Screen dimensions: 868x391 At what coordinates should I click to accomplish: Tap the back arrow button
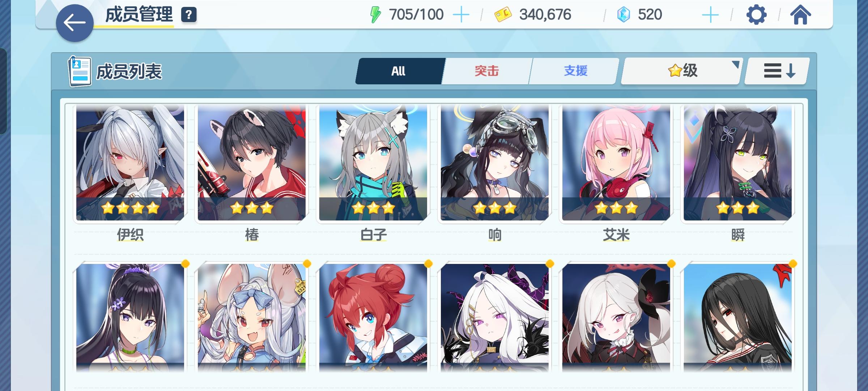pyautogui.click(x=75, y=23)
